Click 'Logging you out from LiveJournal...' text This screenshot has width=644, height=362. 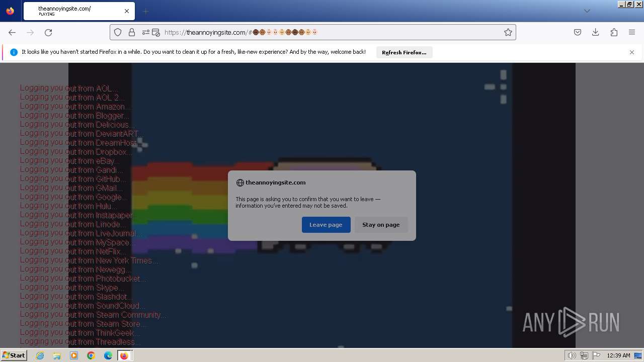82,233
